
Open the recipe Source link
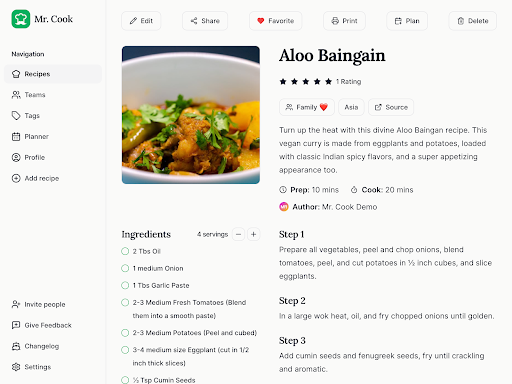click(391, 107)
